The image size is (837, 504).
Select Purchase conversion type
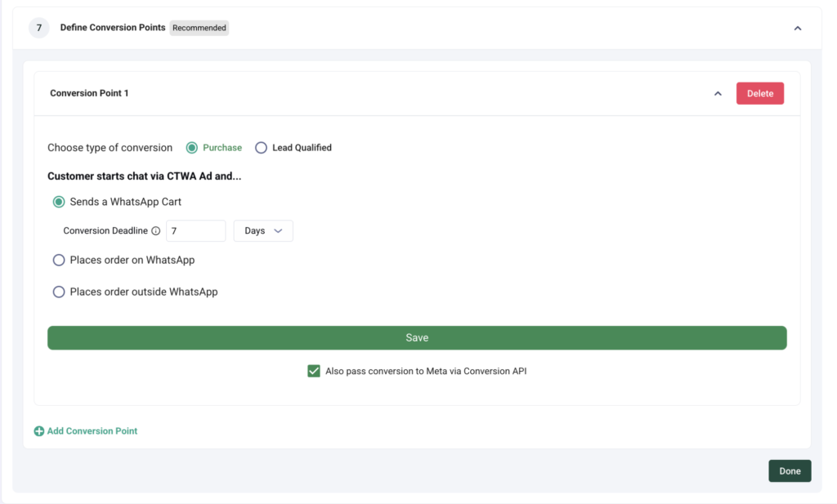pyautogui.click(x=191, y=148)
